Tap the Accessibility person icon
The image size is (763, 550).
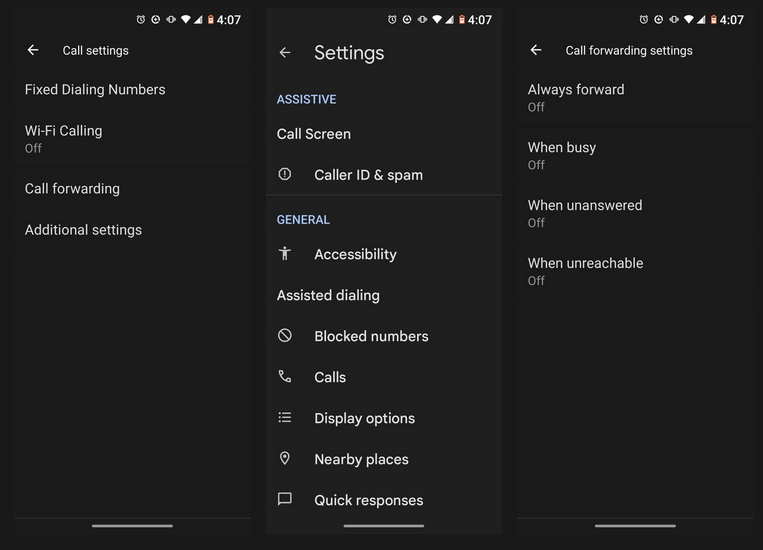click(285, 254)
